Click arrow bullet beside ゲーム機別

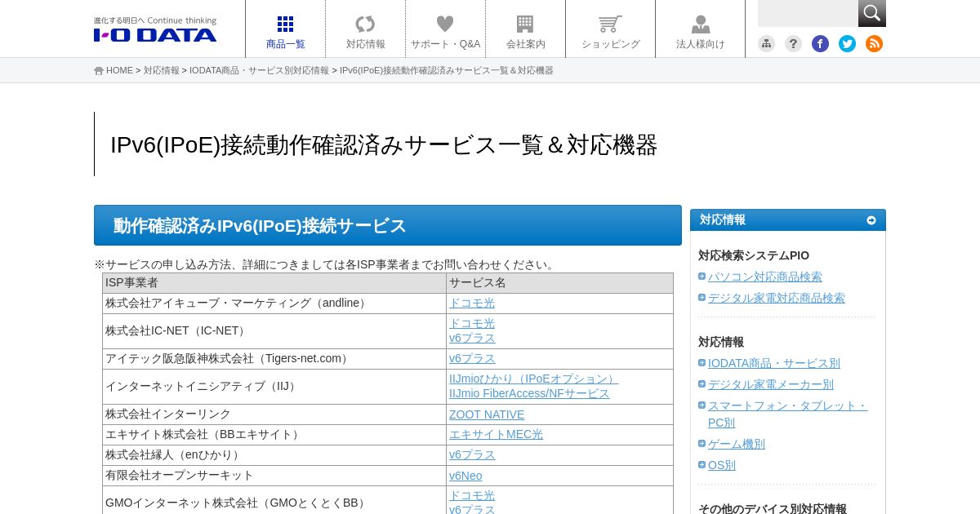702,444
